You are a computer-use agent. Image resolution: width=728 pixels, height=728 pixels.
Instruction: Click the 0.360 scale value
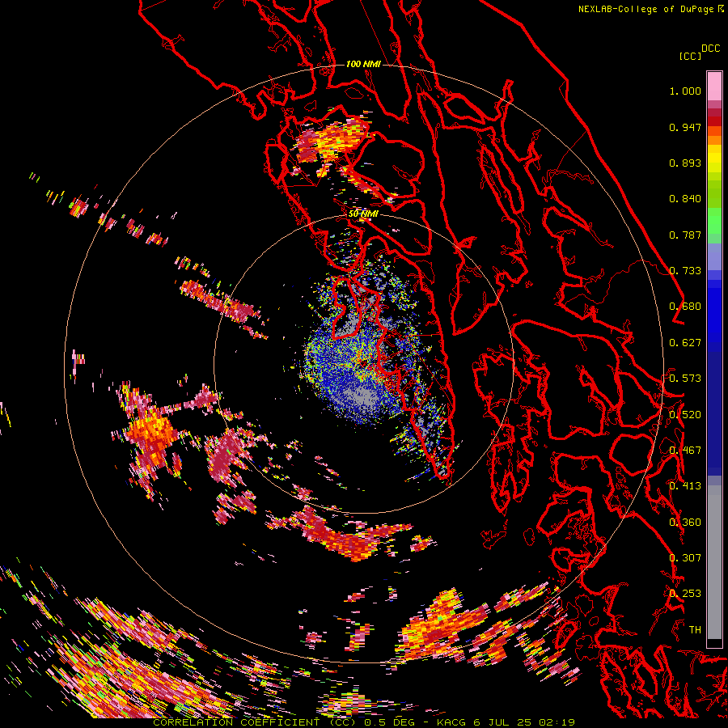pyautogui.click(x=685, y=523)
